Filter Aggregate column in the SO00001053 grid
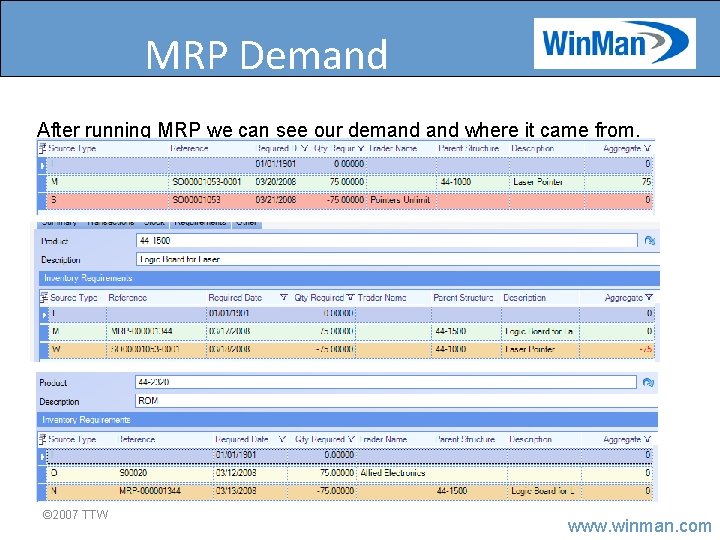Image resolution: width=720 pixels, height=540 pixels. point(647,148)
